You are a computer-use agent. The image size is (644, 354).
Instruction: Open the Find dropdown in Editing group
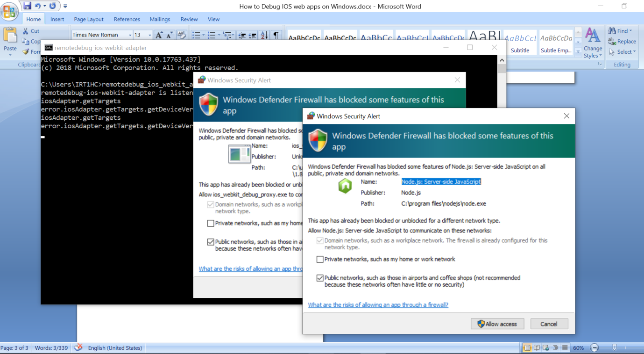(x=631, y=31)
